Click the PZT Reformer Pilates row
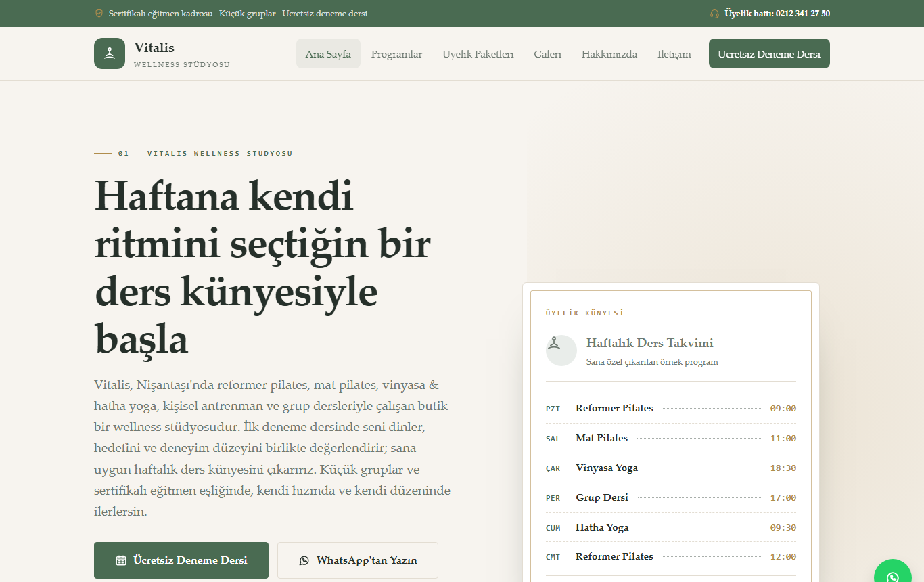Image resolution: width=924 pixels, height=582 pixels. coord(671,408)
